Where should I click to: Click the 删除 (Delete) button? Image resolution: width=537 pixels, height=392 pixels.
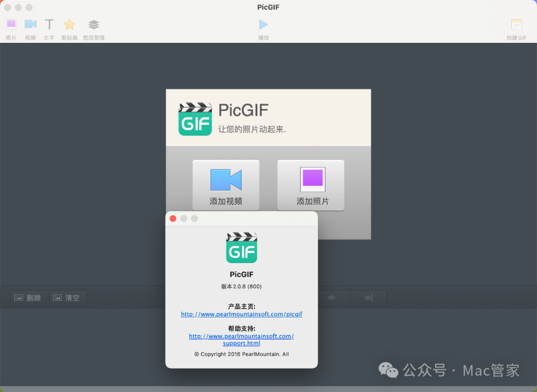tap(29, 297)
